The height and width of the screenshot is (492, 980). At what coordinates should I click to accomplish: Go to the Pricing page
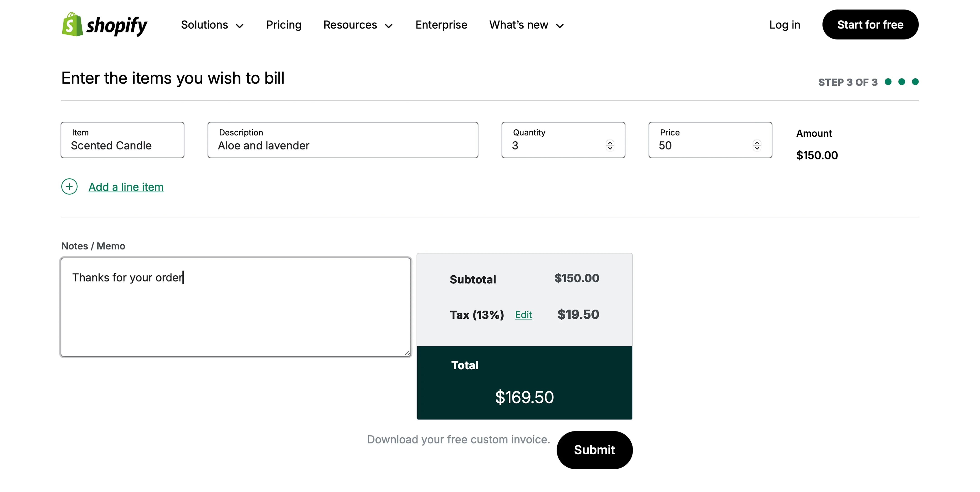pos(283,25)
